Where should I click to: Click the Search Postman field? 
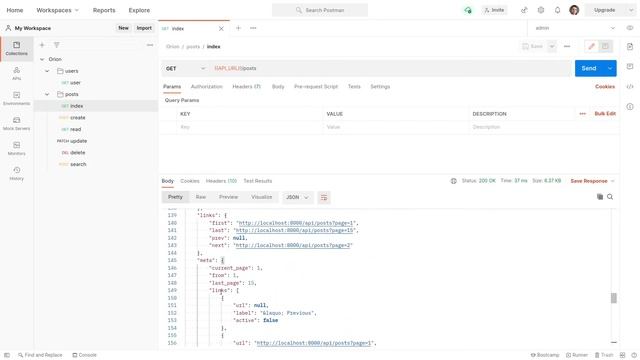click(320, 10)
